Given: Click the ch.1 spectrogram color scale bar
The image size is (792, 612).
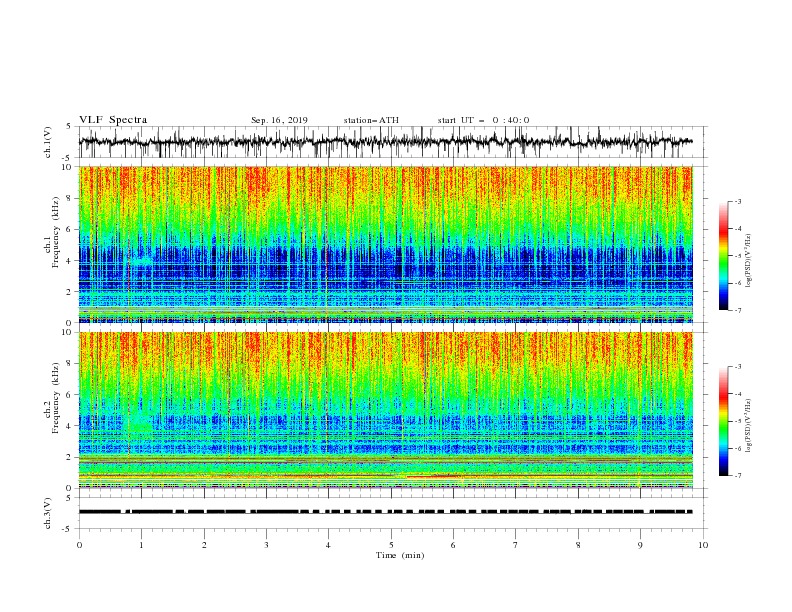Looking at the screenshot, I should [x=723, y=255].
